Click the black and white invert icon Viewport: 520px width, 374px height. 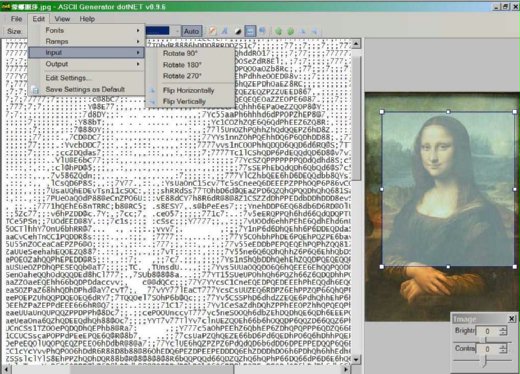pyautogui.click(x=238, y=31)
